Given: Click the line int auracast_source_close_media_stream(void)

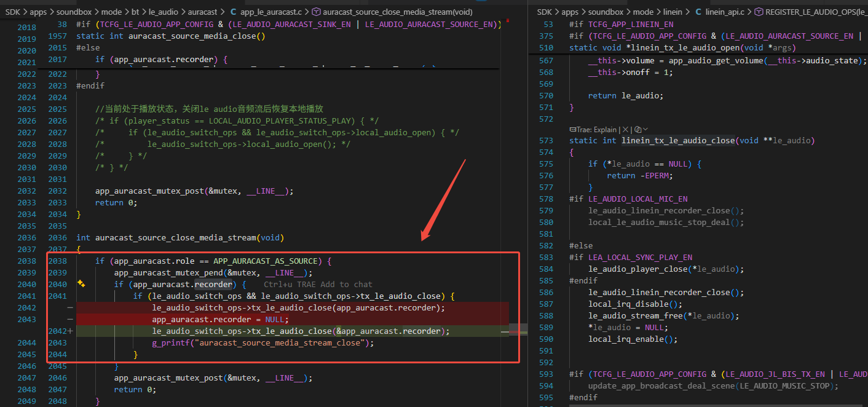Looking at the screenshot, I should tap(180, 238).
